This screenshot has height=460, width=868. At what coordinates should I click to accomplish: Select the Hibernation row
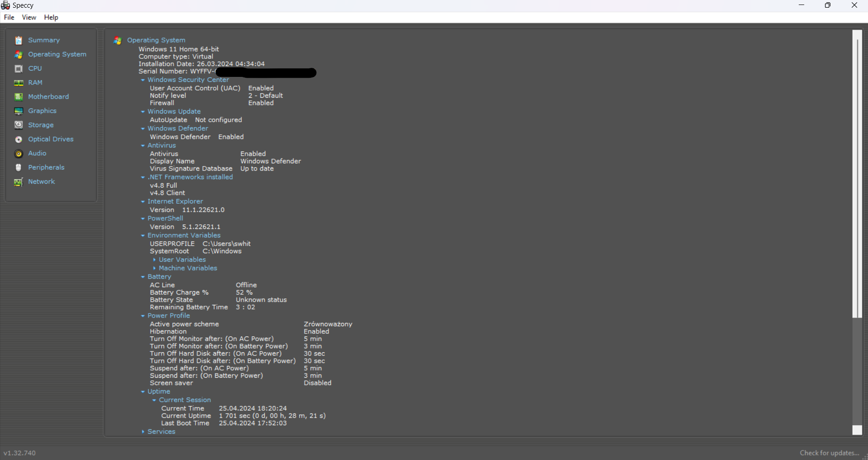pos(240,332)
